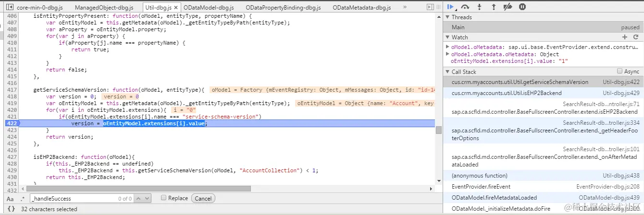Click the vertical scrollbar thumb of editor
The image size is (644, 215).
(x=439, y=130)
